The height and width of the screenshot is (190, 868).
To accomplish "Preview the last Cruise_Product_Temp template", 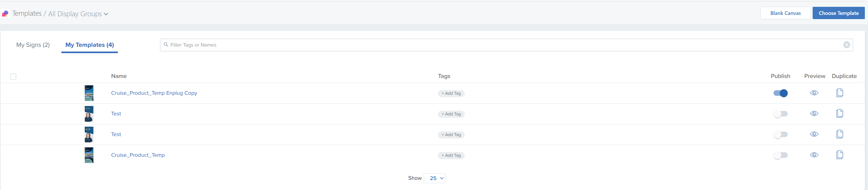I will pos(814,155).
